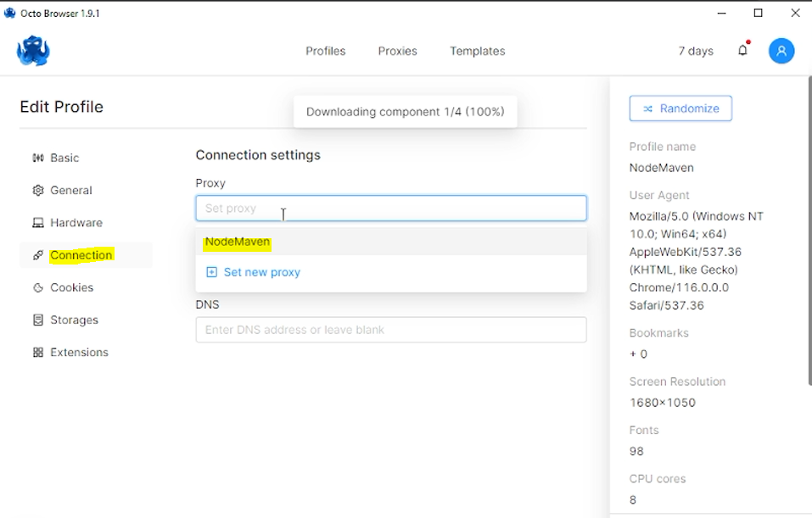
Task: Click the Hardware laptop icon
Action: (38, 223)
